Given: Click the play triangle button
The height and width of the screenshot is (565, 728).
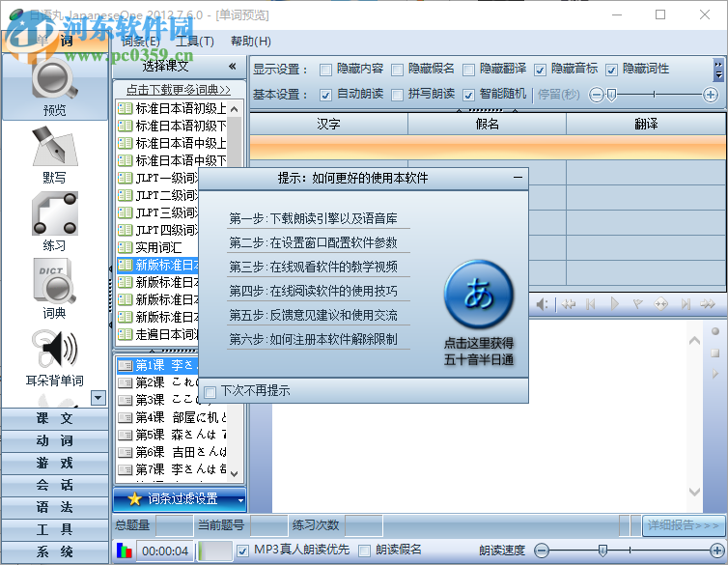Looking at the screenshot, I should 614,304.
